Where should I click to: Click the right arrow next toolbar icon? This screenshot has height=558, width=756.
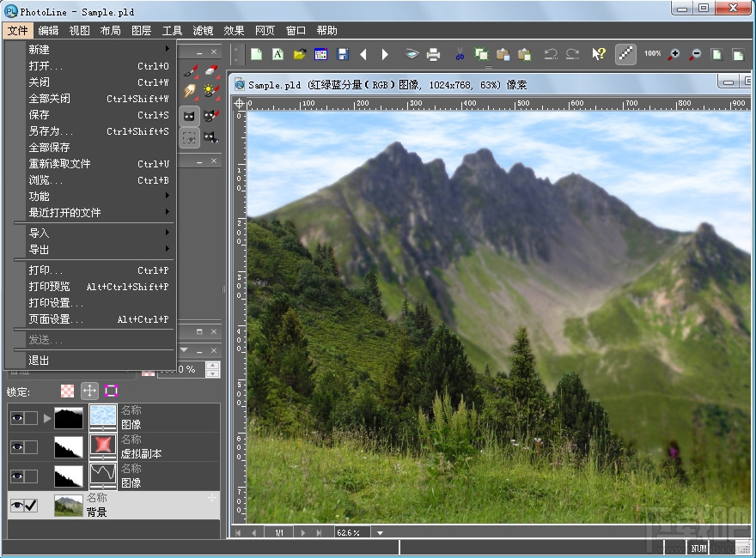[384, 54]
